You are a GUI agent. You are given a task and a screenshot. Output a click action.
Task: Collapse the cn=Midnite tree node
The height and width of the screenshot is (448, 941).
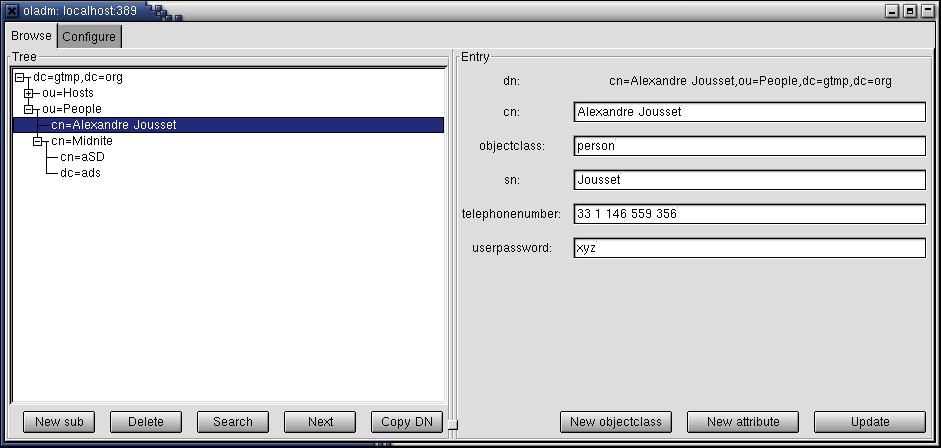click(x=38, y=142)
